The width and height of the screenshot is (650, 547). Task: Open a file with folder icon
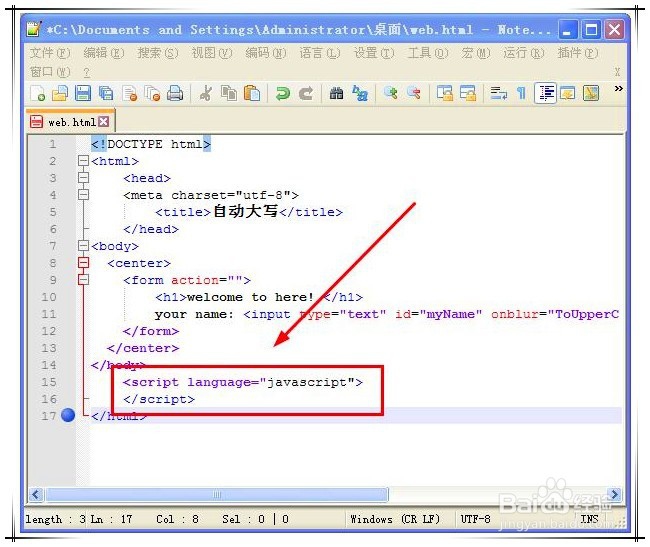[x=60, y=93]
